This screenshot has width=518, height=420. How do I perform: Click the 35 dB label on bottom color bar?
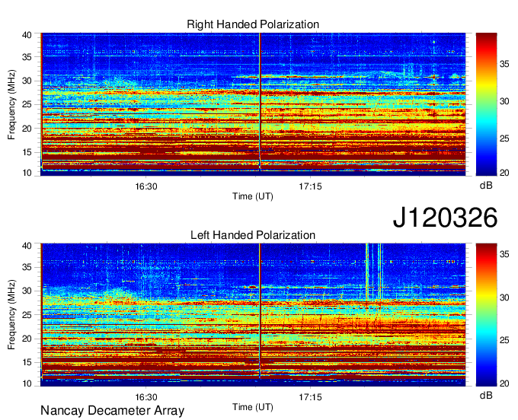tap(504, 254)
